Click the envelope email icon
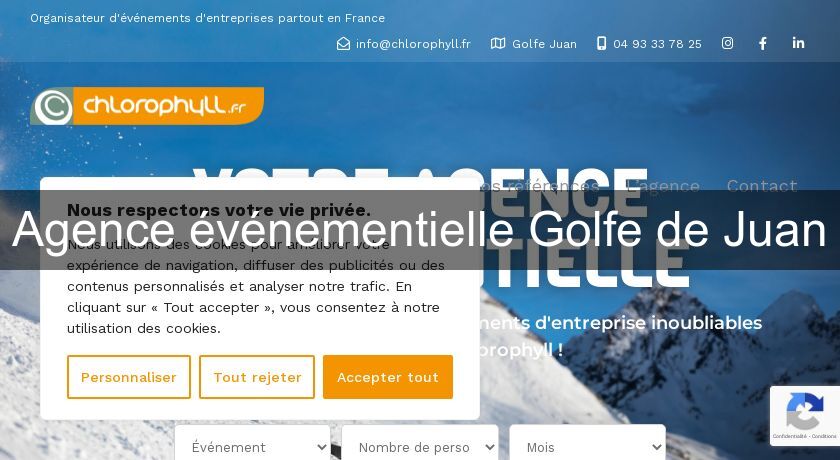 [343, 43]
